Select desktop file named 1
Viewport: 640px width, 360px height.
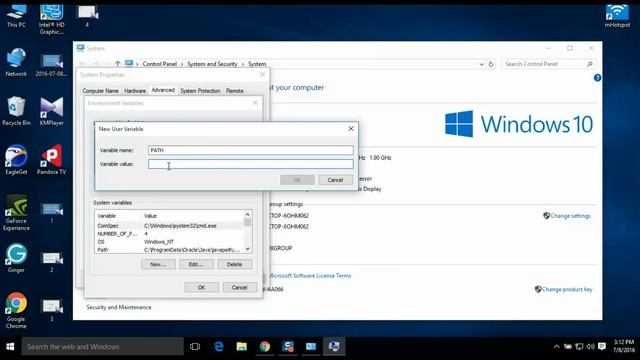[x=51, y=213]
